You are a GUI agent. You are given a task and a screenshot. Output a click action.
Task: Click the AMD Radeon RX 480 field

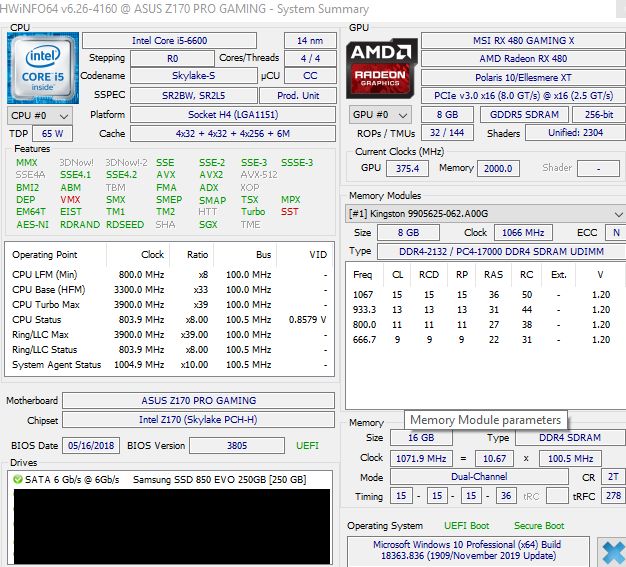523,59
